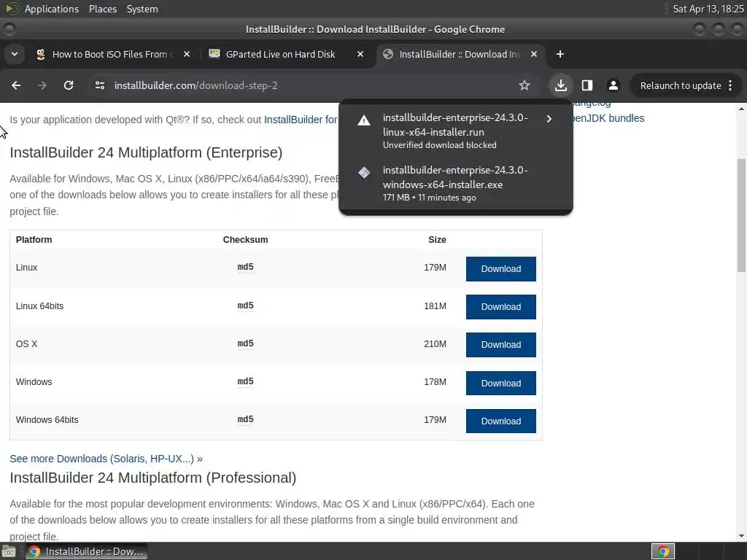Open the OpenJDK bundles link
The height and width of the screenshot is (560, 747).
pyautogui.click(x=608, y=118)
